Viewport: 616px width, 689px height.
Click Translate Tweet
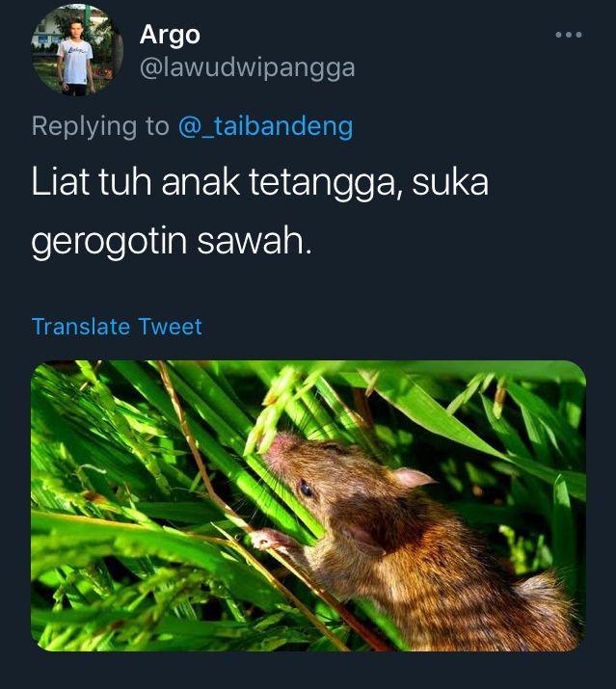[117, 327]
